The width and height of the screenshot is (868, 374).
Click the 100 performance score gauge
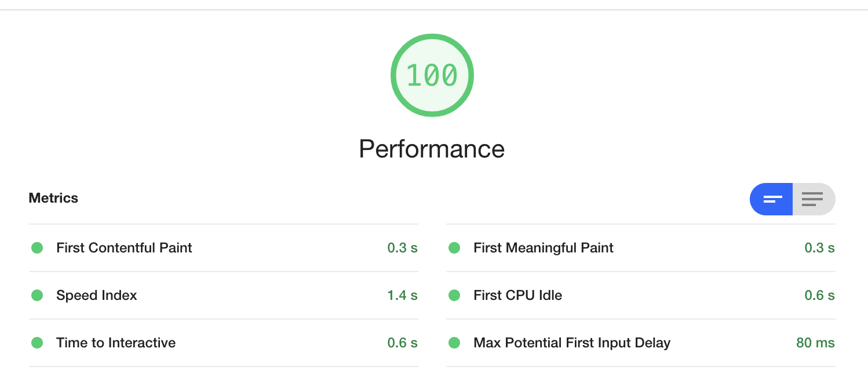tap(432, 75)
